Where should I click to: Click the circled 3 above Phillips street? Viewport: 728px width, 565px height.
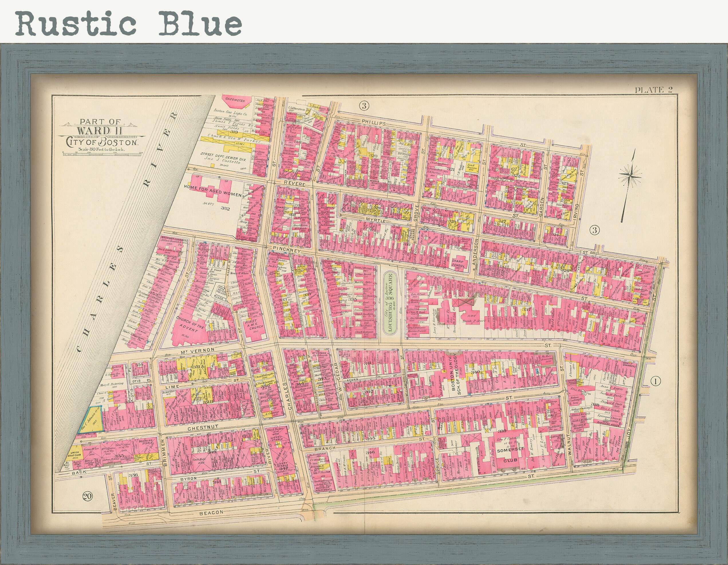tap(364, 106)
